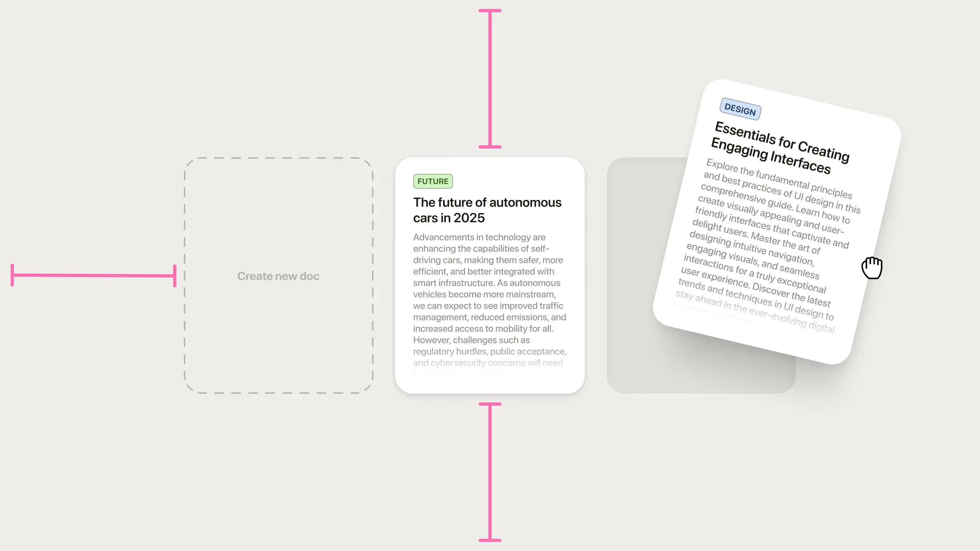Expand the third blurred card panel

click(701, 275)
